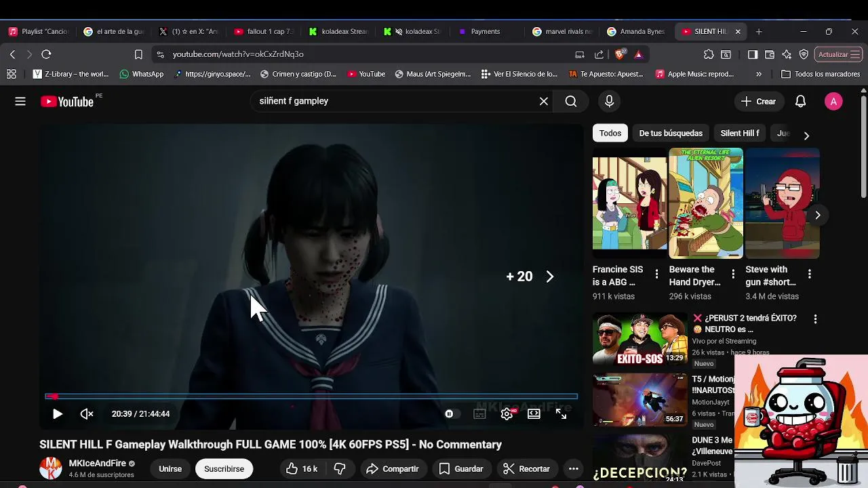Select the Todos filter chip
Screen dimensions: 868x488
(x=610, y=133)
